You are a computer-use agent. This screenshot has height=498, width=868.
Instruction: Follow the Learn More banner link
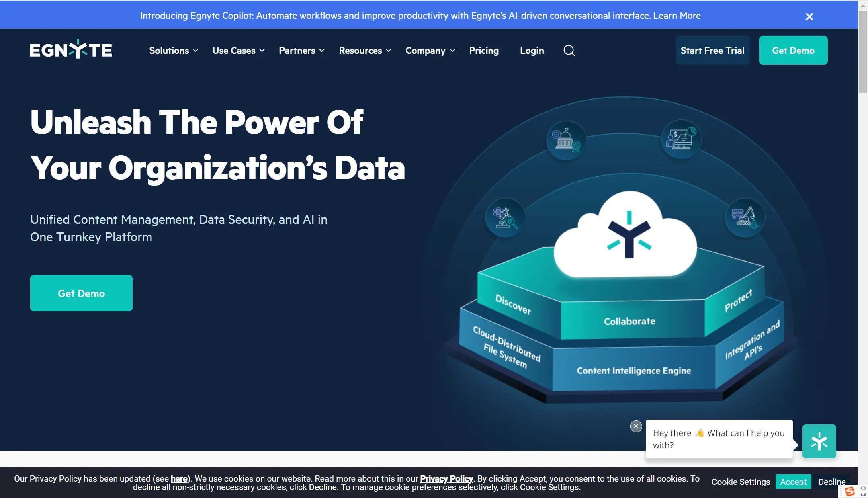click(677, 16)
